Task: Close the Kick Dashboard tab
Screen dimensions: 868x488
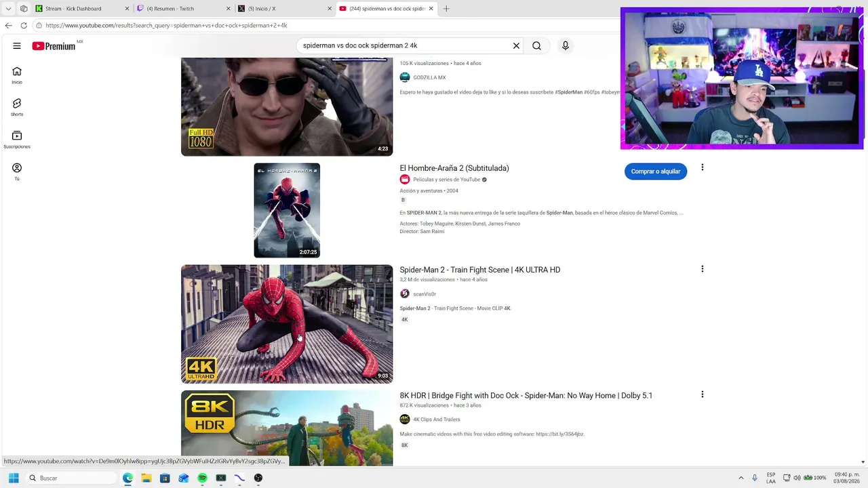Action: (127, 9)
